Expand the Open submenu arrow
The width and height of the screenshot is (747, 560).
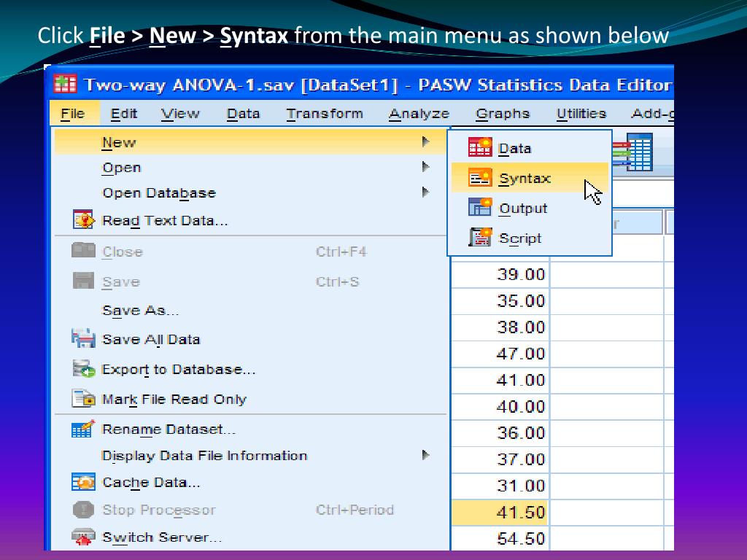coord(425,167)
